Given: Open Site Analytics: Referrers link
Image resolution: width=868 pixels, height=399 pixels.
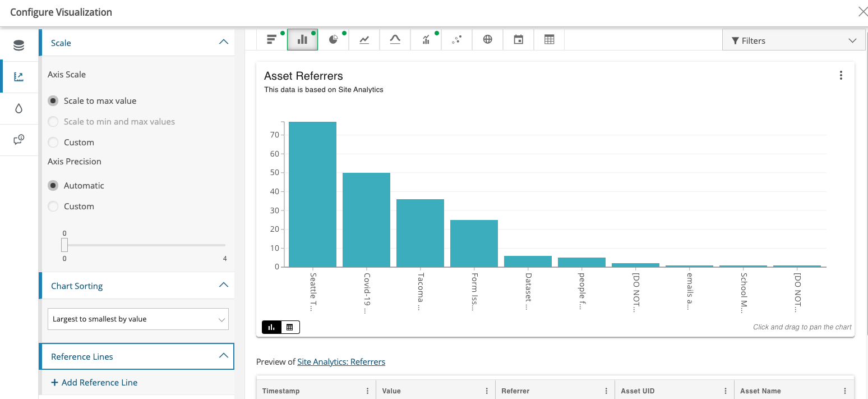Looking at the screenshot, I should (341, 362).
